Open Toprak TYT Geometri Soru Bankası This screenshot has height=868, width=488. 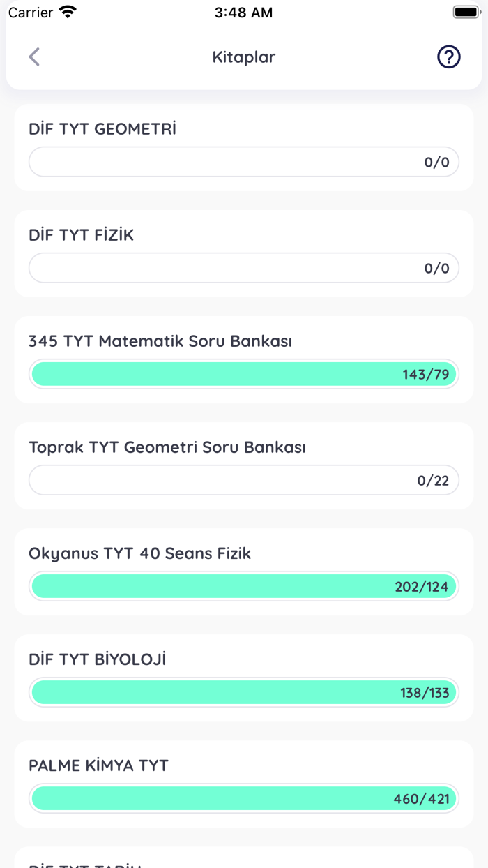[x=243, y=465]
